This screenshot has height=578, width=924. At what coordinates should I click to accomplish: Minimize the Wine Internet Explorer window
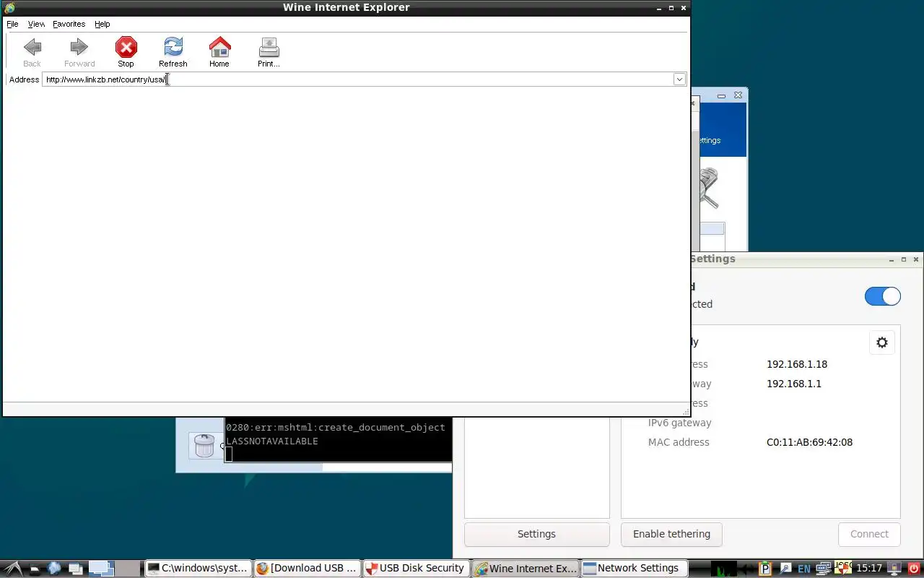pos(659,8)
